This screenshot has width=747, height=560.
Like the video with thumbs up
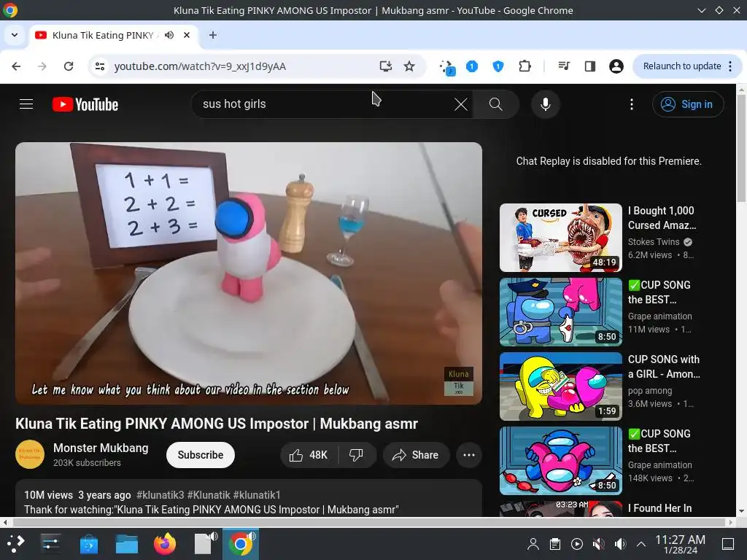pos(309,455)
